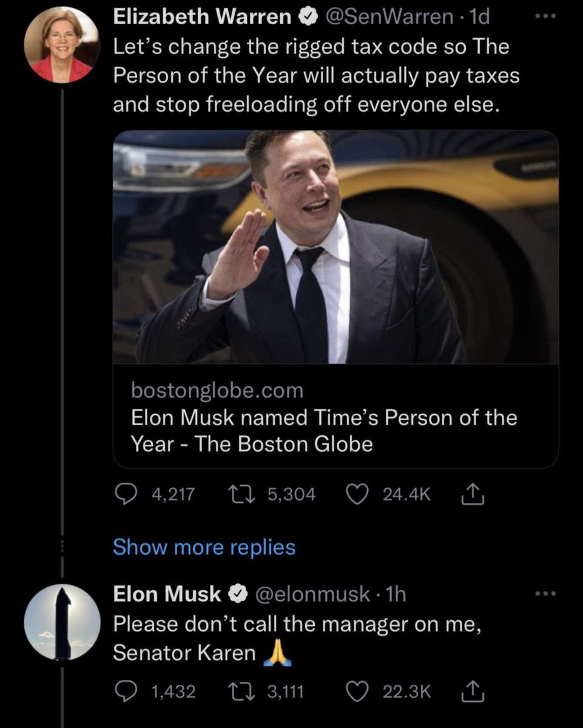Go to the @elonmusk handle
The width and height of the screenshot is (583, 728).
[314, 594]
